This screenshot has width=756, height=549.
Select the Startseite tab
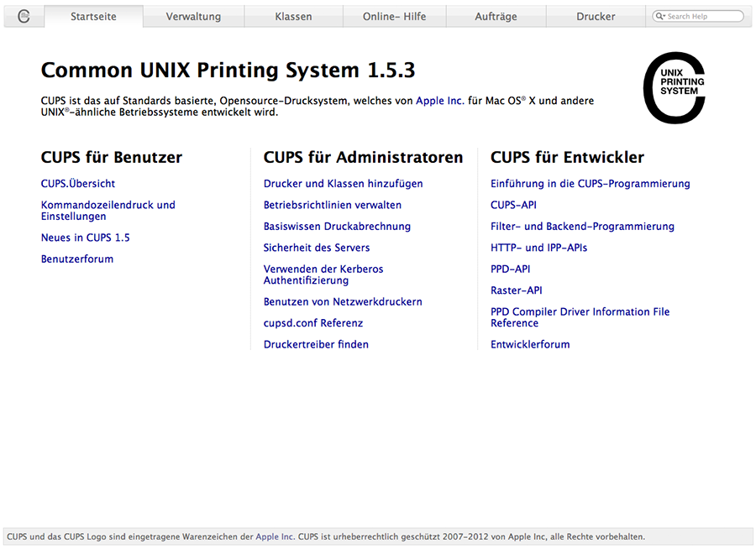[x=93, y=16]
